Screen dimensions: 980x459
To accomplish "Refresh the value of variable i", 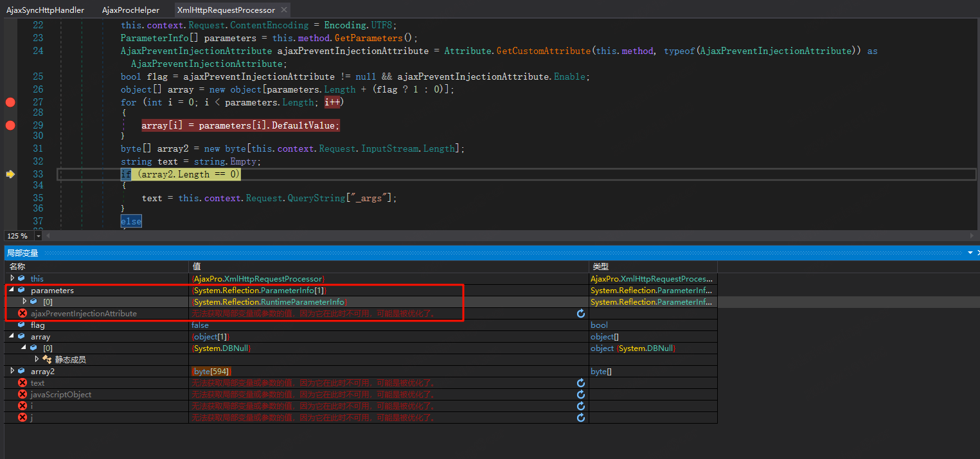I will [581, 406].
